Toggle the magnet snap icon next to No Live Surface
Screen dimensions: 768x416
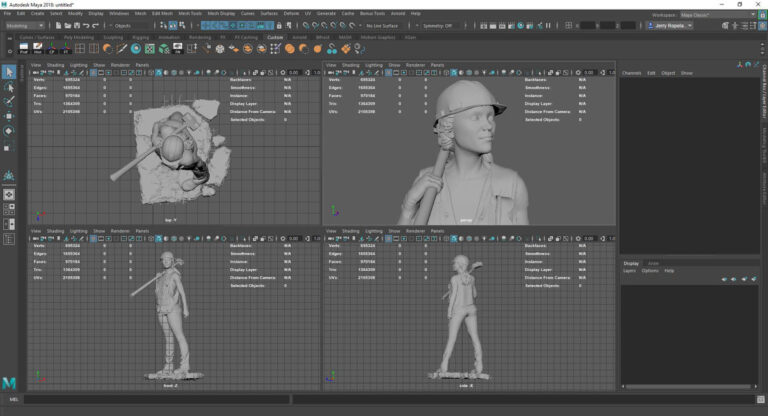[354, 25]
